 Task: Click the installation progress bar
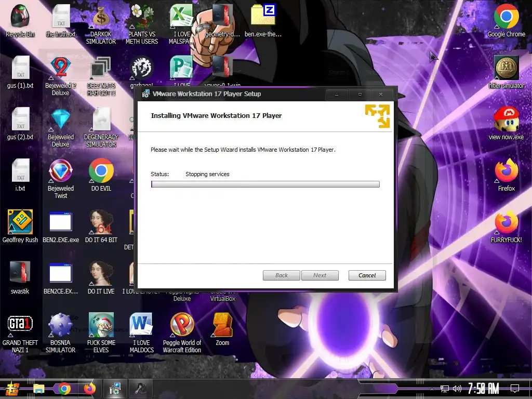(265, 184)
